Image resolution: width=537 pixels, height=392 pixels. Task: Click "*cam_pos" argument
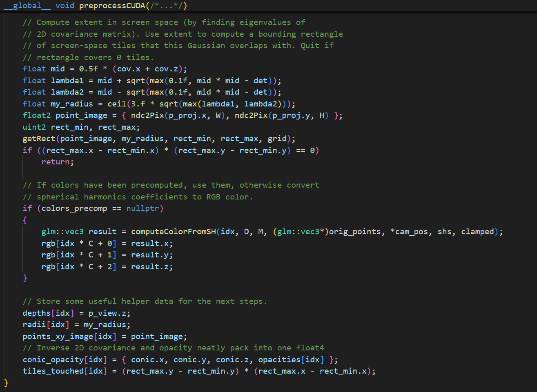(x=409, y=232)
